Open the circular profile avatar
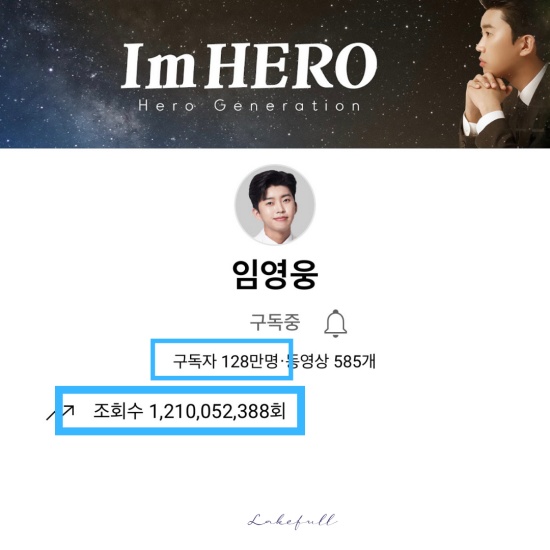This screenshot has width=550, height=550. 275,205
